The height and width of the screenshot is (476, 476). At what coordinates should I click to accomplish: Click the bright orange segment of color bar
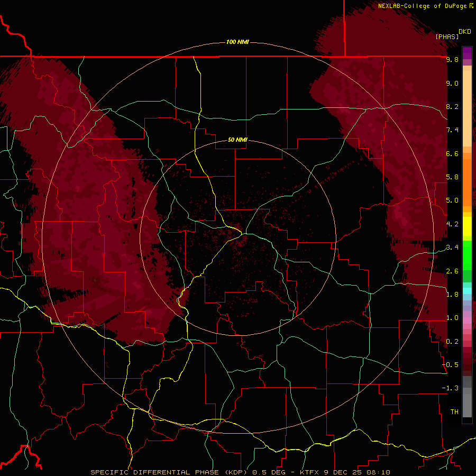tap(467, 183)
